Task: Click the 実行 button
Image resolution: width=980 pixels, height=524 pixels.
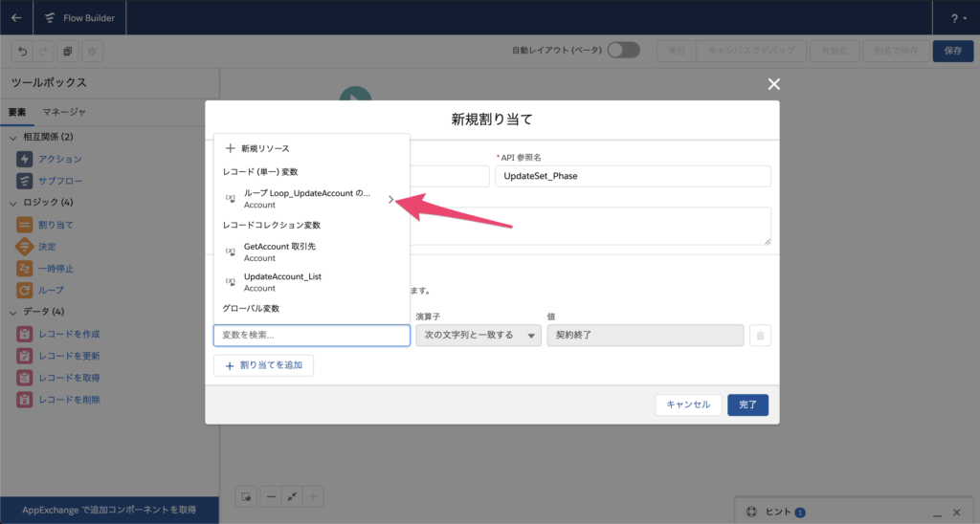Action: (677, 51)
